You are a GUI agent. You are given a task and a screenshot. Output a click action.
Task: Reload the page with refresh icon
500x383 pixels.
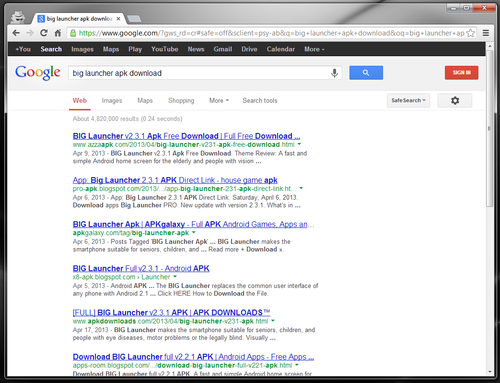click(44, 33)
